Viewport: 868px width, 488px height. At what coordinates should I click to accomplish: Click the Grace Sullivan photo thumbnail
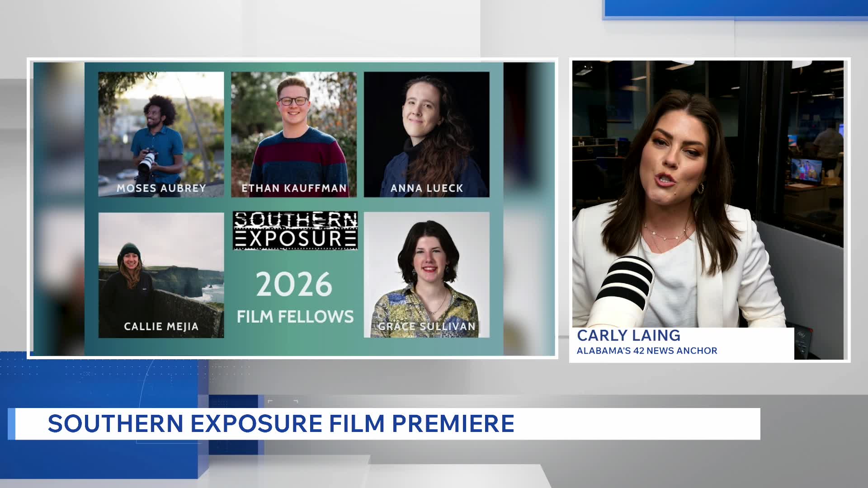point(427,275)
